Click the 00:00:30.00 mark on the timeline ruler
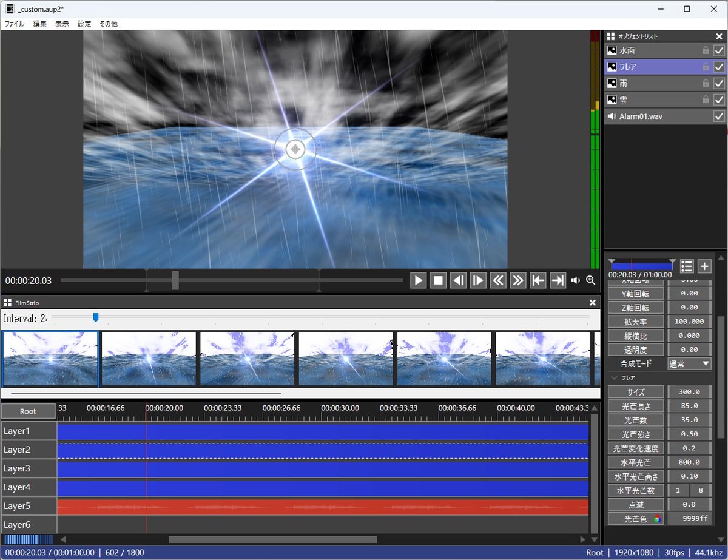The image size is (728, 560). 340,408
